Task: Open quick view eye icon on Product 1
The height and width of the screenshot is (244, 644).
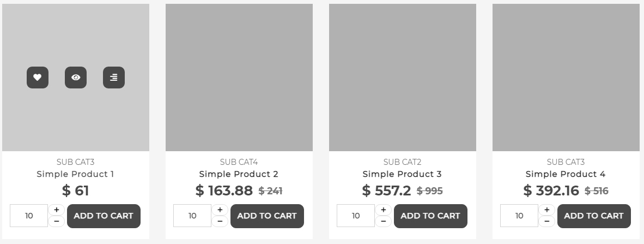Action: (76, 78)
